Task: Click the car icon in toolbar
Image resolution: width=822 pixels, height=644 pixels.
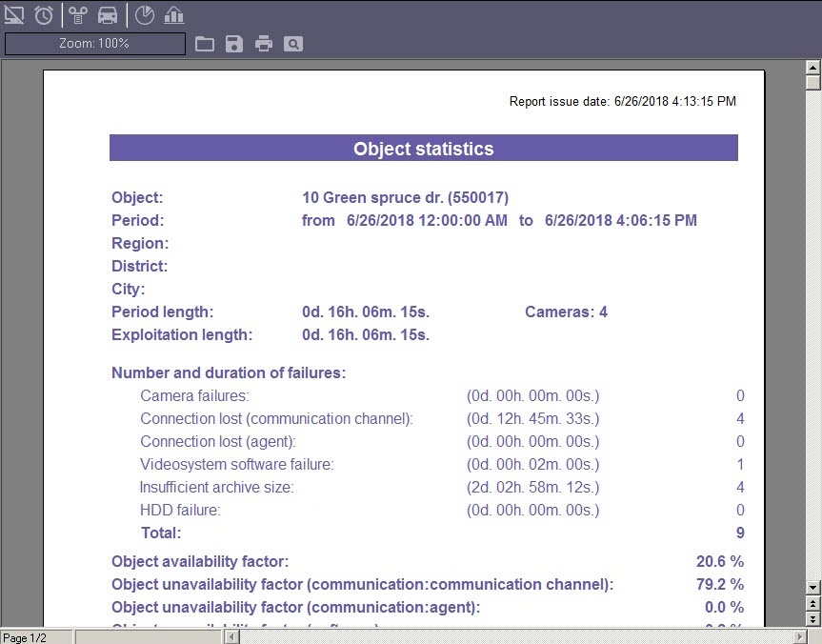Action: [x=108, y=14]
